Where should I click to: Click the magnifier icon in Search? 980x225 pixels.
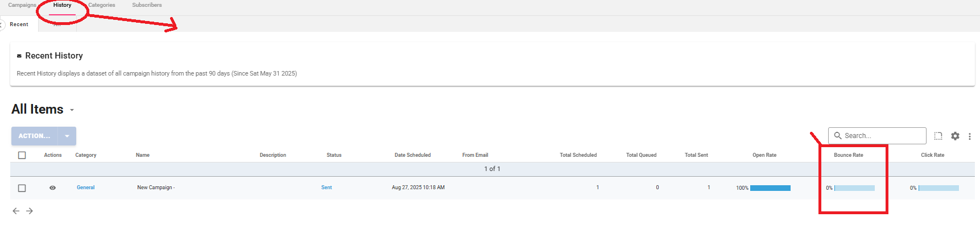[x=837, y=136]
